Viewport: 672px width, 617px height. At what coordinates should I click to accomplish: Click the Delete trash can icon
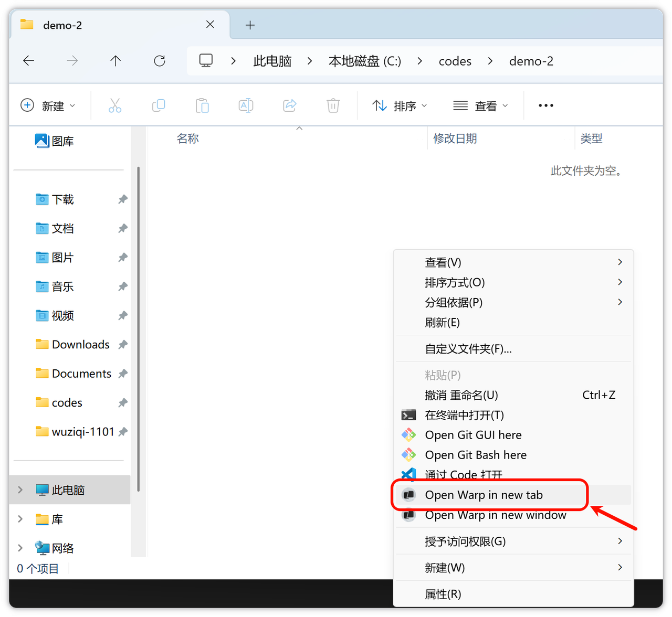click(333, 105)
